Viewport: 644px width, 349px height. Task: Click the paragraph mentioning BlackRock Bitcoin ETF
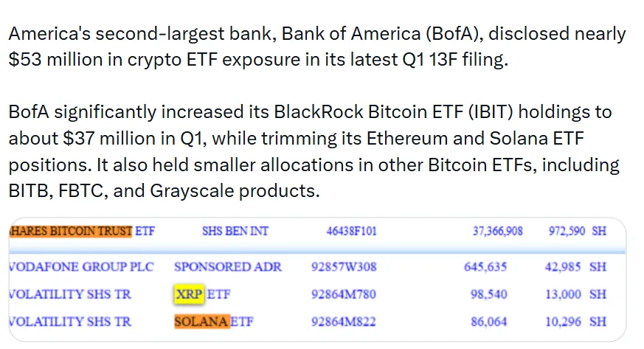pyautogui.click(x=314, y=151)
